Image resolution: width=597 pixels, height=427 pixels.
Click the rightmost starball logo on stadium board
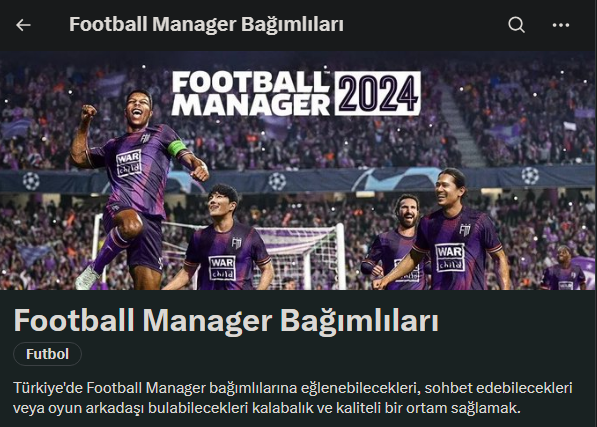(530, 175)
